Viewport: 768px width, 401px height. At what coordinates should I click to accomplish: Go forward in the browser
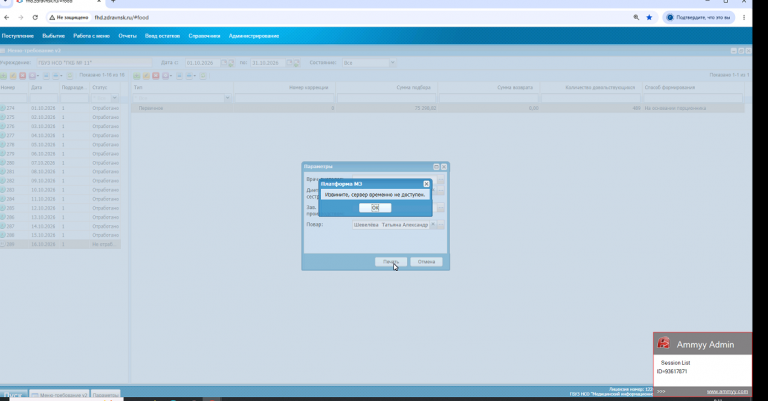(21, 17)
